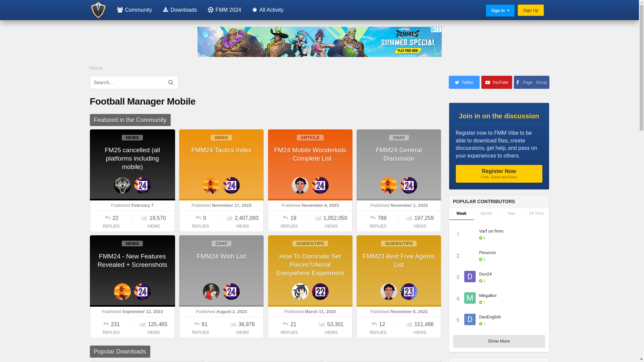Switch contributors to Year tab
The image size is (644, 362).
[x=511, y=214]
